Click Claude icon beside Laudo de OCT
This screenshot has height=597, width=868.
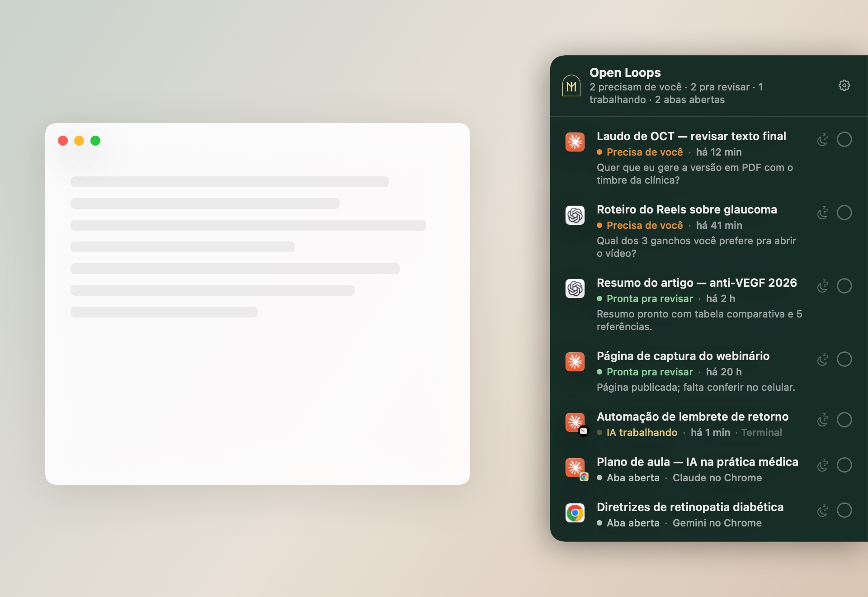(x=575, y=142)
